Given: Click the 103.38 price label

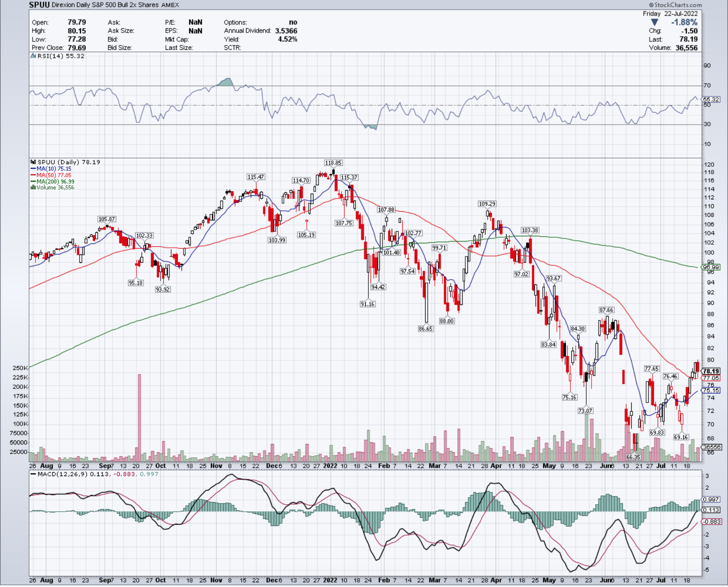Looking at the screenshot, I should click(x=529, y=230).
